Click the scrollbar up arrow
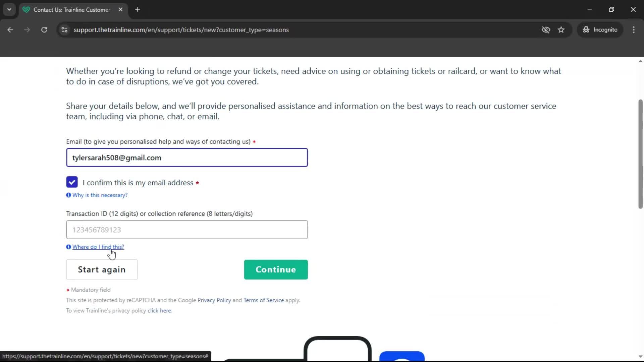This screenshot has height=362, width=644. tap(640, 61)
